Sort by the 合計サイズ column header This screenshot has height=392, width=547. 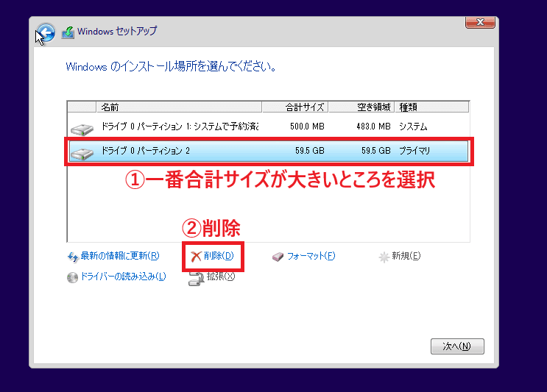[294, 107]
